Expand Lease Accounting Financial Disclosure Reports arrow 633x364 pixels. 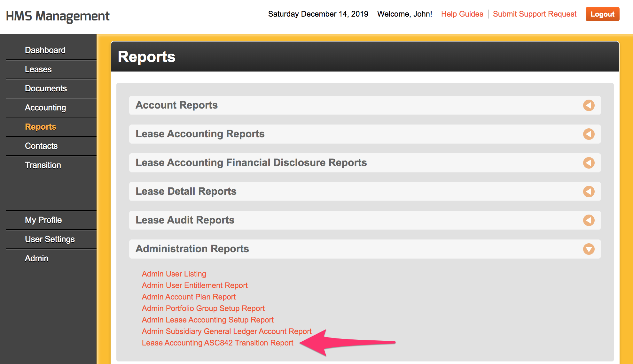[x=589, y=163]
